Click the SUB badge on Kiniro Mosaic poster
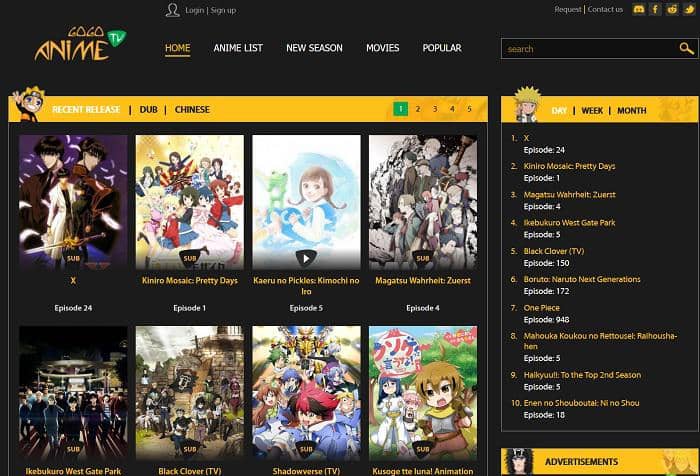The image size is (700, 476). tap(190, 258)
